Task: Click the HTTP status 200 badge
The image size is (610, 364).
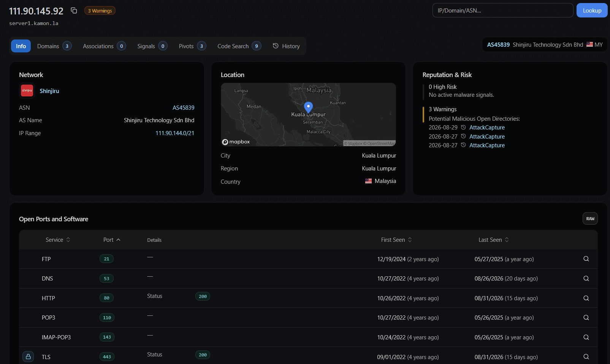Action: 203,296
